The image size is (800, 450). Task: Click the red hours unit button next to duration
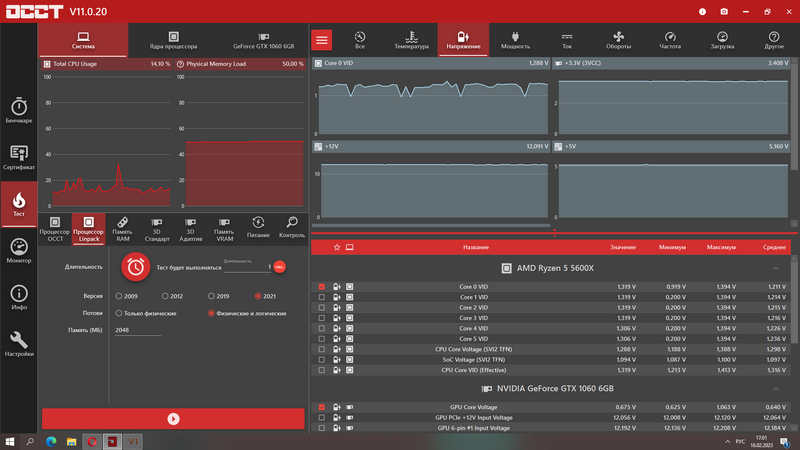279,267
